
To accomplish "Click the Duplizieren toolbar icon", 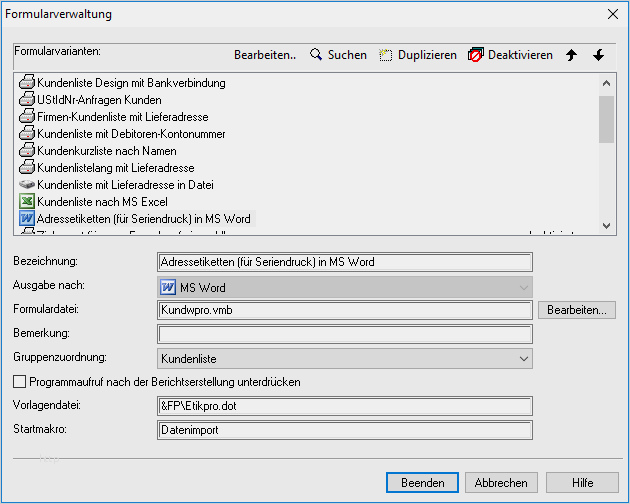I will [385, 55].
